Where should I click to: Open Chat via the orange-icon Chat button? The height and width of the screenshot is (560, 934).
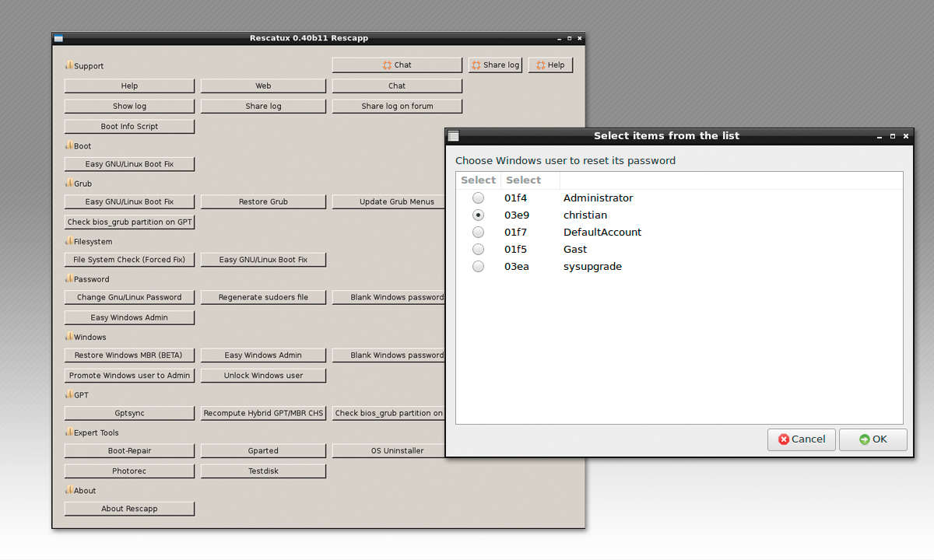pos(397,65)
